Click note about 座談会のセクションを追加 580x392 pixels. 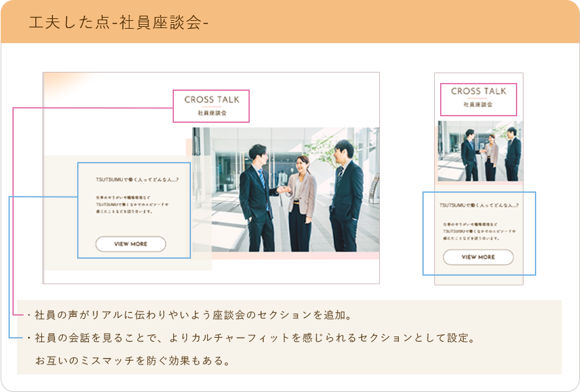(x=194, y=316)
